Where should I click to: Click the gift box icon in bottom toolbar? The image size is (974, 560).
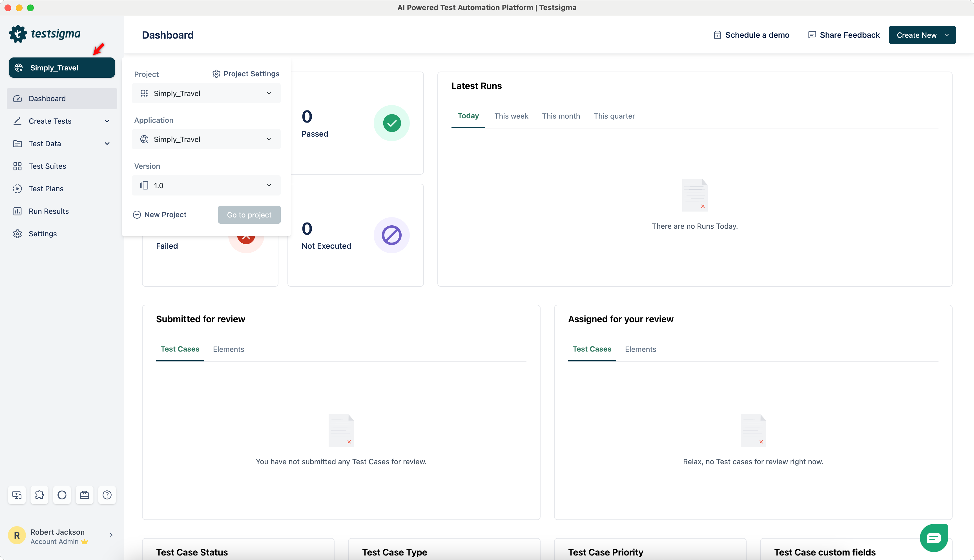[85, 495]
